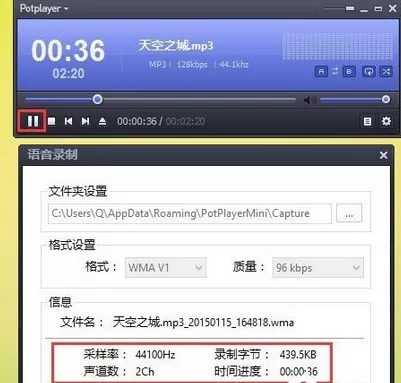Set A-B repeat end point B
The height and width of the screenshot is (383, 401).
349,71
